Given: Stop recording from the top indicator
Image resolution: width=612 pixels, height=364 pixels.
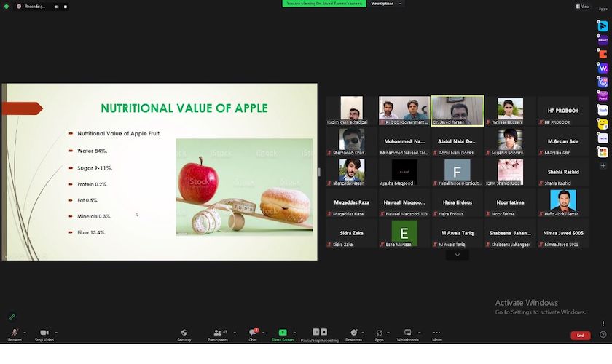Looking at the screenshot, I should point(65,6).
